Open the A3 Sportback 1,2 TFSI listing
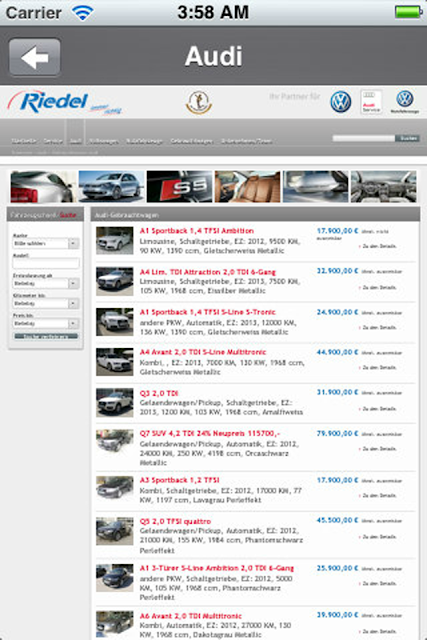Screen dimensions: 427x640 [179, 480]
